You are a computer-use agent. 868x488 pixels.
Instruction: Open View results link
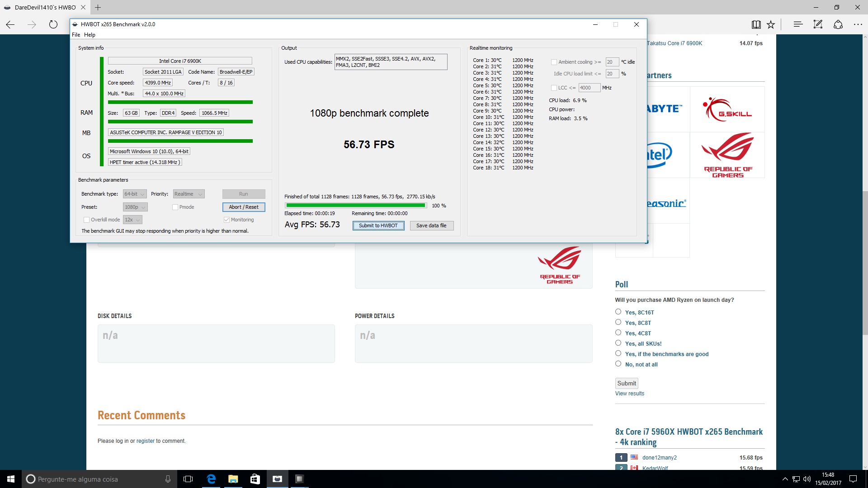pyautogui.click(x=629, y=394)
